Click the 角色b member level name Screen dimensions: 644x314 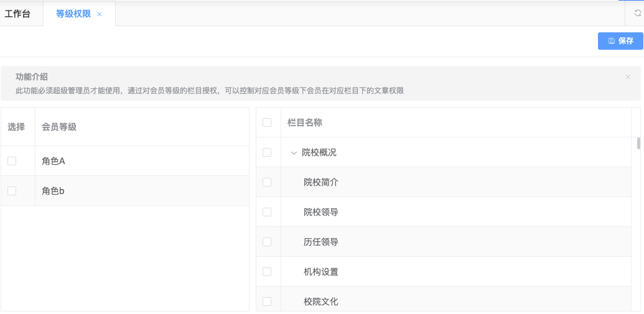[x=54, y=191]
